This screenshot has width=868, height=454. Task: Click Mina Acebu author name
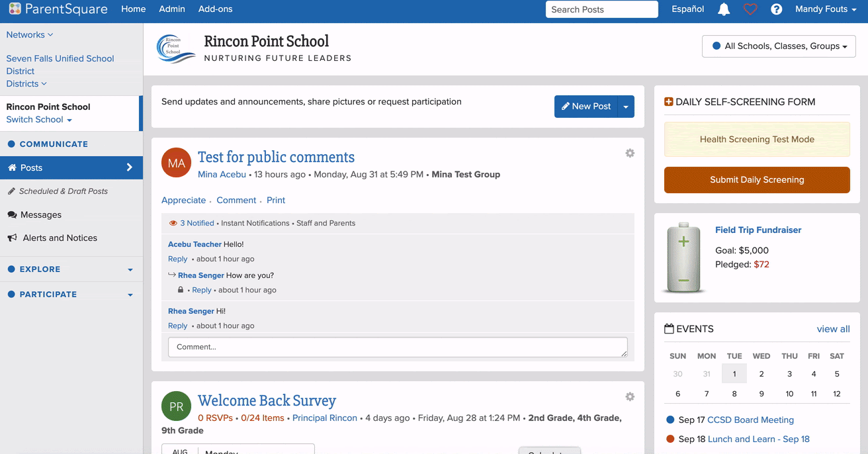coord(222,175)
